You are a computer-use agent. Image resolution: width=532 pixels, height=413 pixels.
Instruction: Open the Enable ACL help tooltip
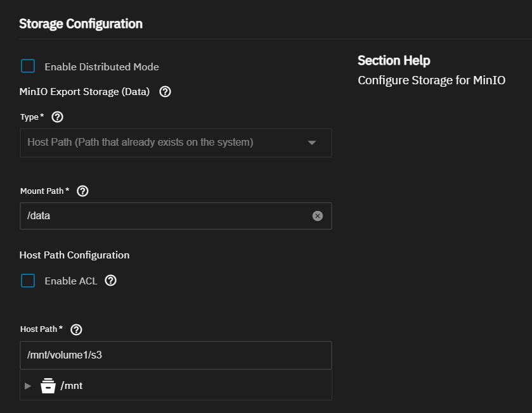click(x=110, y=281)
